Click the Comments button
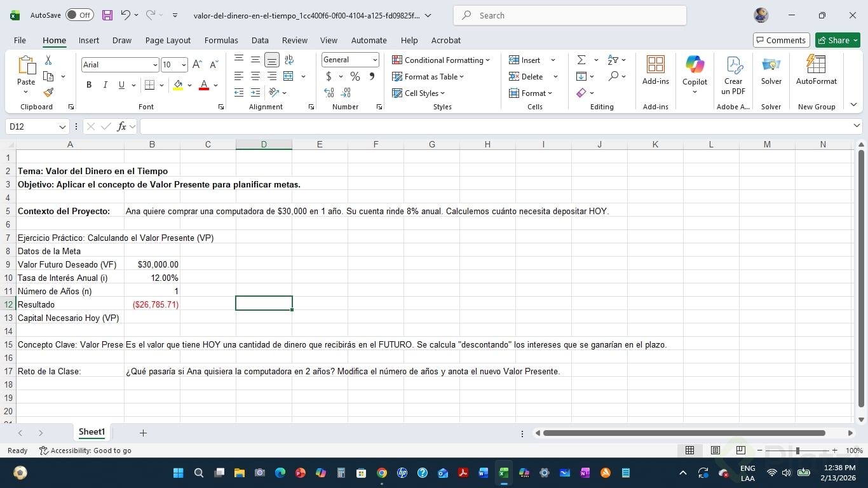 (x=782, y=40)
